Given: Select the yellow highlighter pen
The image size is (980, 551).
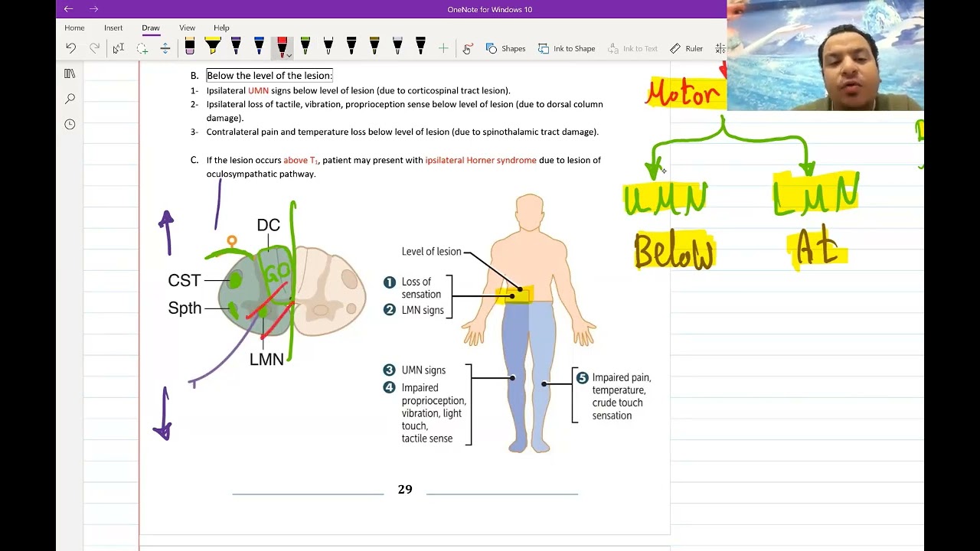Looking at the screenshot, I should click(x=213, y=47).
